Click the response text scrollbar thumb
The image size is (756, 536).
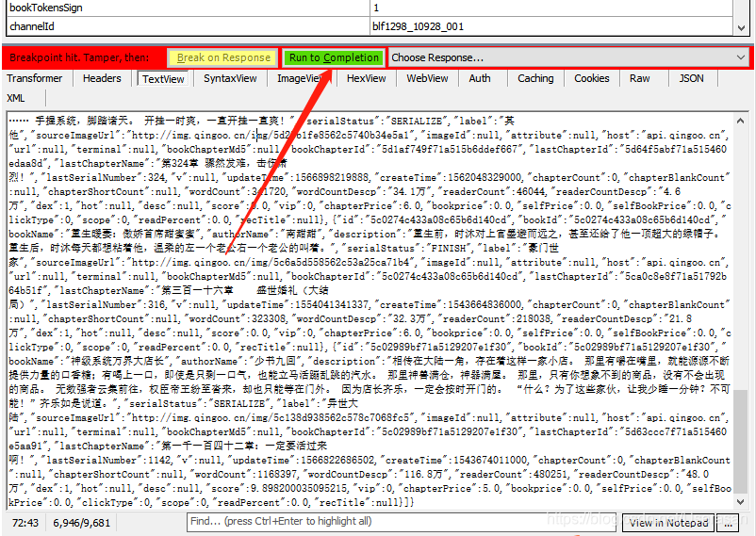coord(741,442)
